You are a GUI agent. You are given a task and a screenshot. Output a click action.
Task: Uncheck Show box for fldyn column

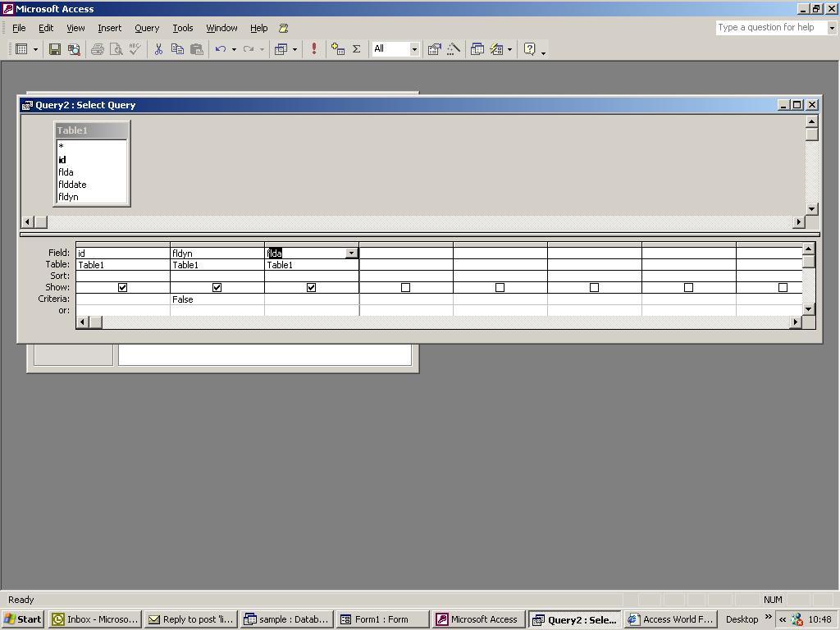(217, 288)
